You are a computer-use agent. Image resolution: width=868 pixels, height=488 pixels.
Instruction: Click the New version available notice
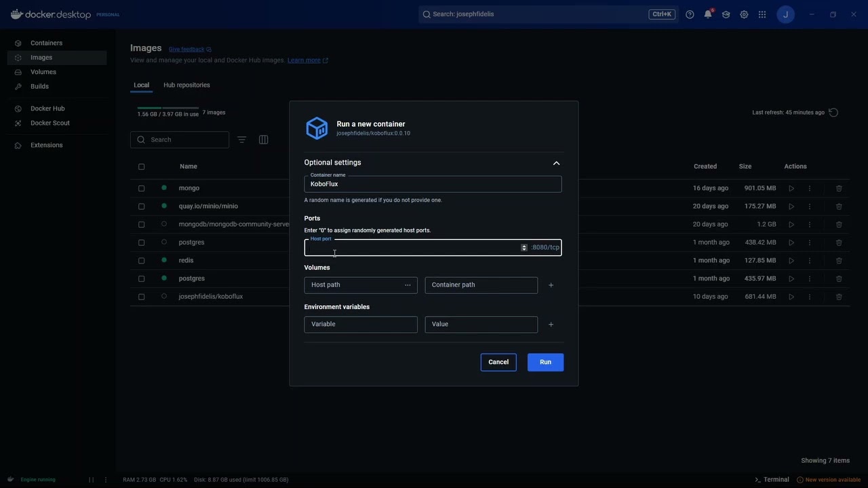click(829, 480)
